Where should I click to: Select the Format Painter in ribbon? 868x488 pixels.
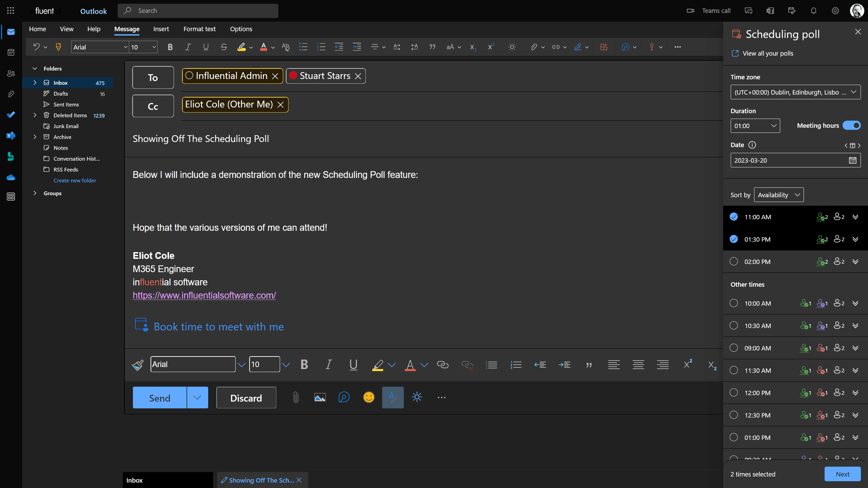[x=58, y=47]
